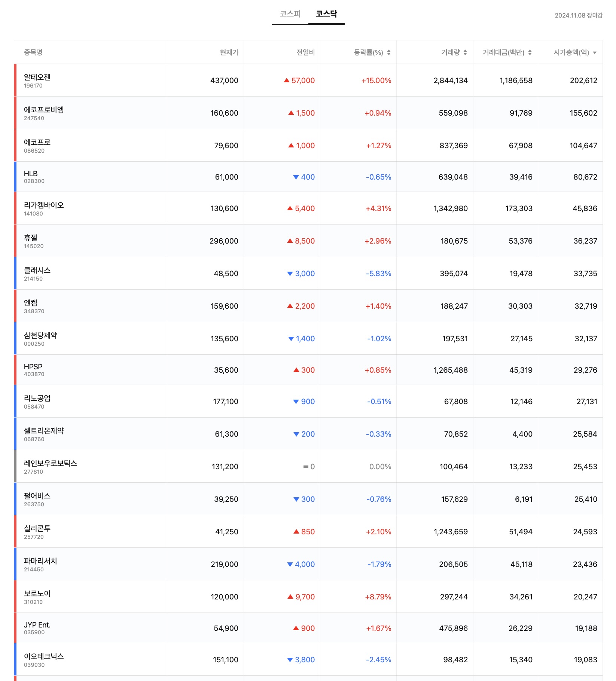
Task: Click the down-arrow next to 1,400
Action: pos(291,339)
